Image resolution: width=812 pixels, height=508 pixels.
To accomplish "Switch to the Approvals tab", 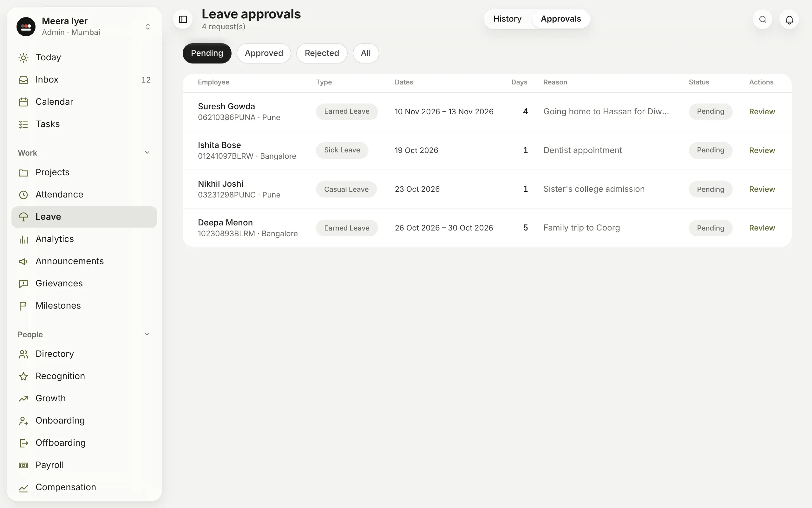I will [x=561, y=19].
